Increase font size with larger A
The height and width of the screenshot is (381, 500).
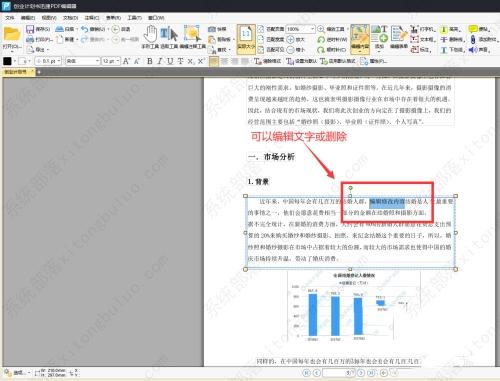(126, 61)
